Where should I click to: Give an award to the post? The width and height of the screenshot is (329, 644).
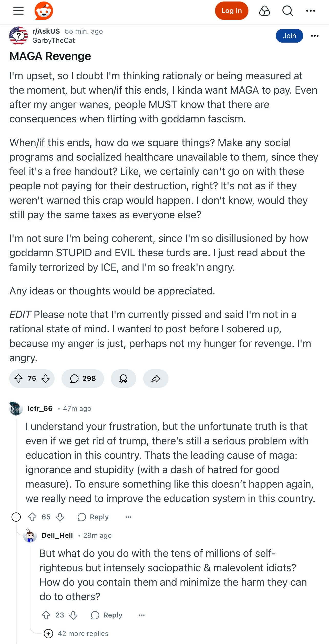[x=124, y=379]
